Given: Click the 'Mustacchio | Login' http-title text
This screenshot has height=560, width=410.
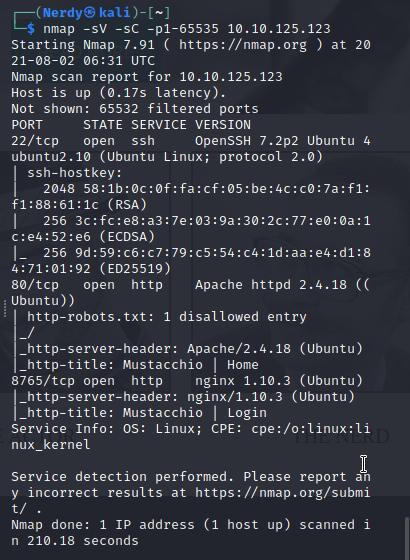Looking at the screenshot, I should (x=195, y=413).
